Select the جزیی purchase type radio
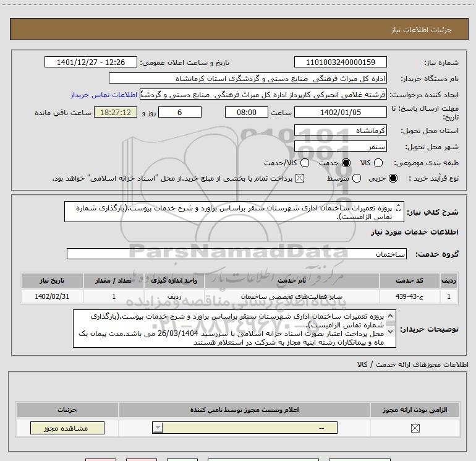This screenshot has width=476, height=461. coord(393,178)
